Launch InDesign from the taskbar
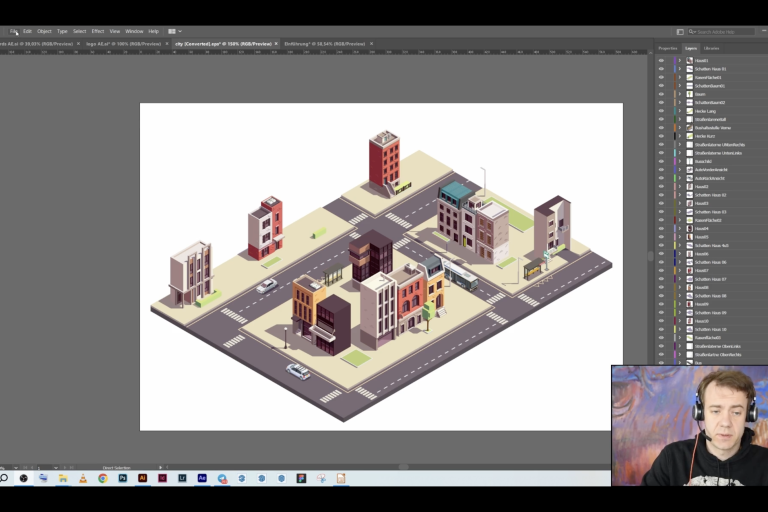 point(162,478)
